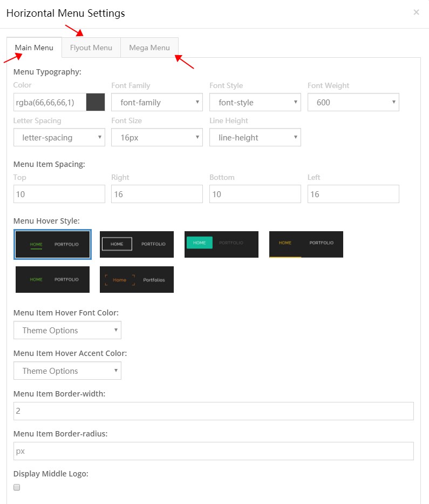Expand the Line Height dropdown
Screen dimensions: 429x504
pos(255,137)
